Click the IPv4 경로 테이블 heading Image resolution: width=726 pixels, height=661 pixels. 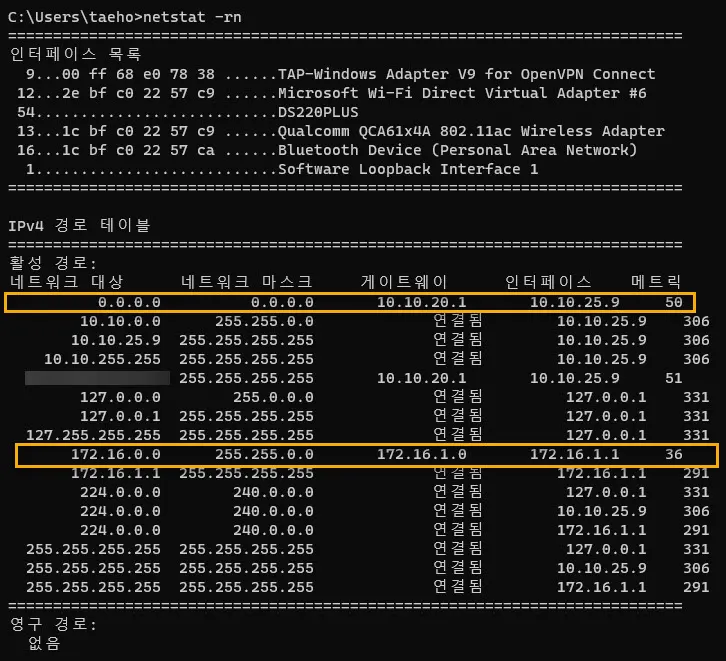point(78,226)
